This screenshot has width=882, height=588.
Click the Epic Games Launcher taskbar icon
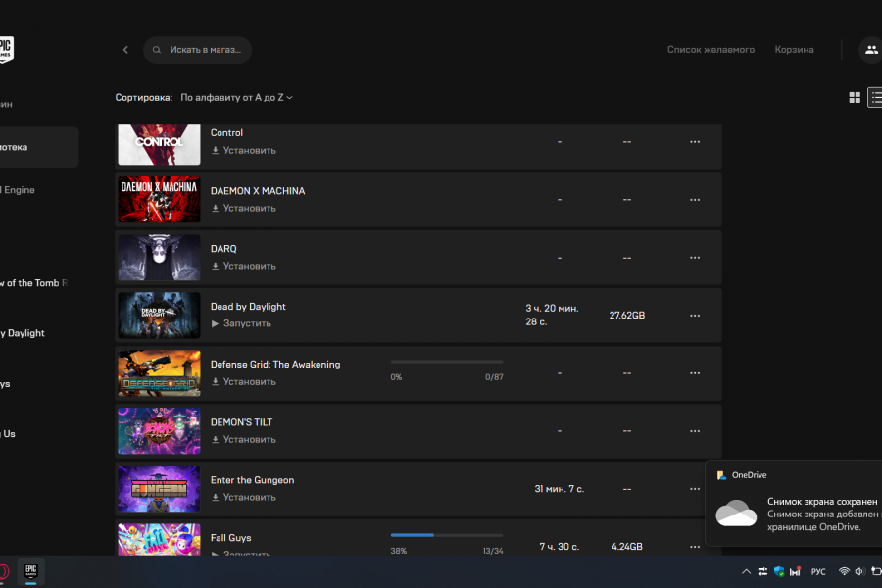coord(31,571)
